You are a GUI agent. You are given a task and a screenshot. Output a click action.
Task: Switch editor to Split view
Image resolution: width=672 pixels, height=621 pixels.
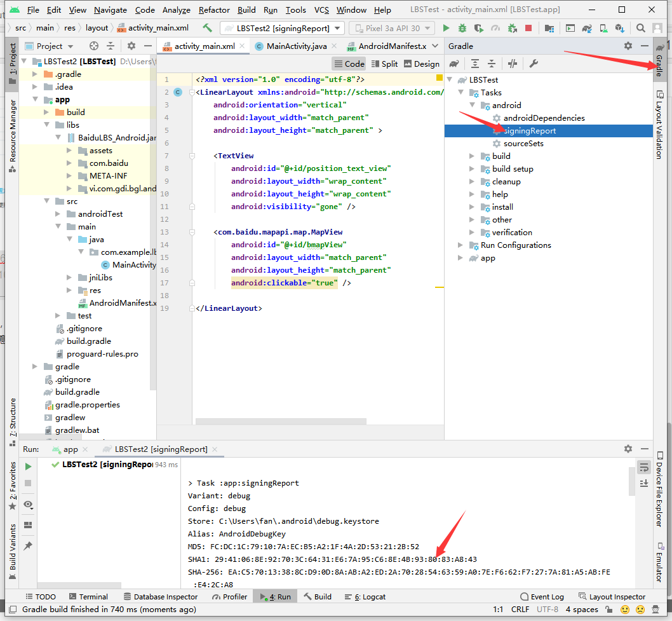pos(384,64)
